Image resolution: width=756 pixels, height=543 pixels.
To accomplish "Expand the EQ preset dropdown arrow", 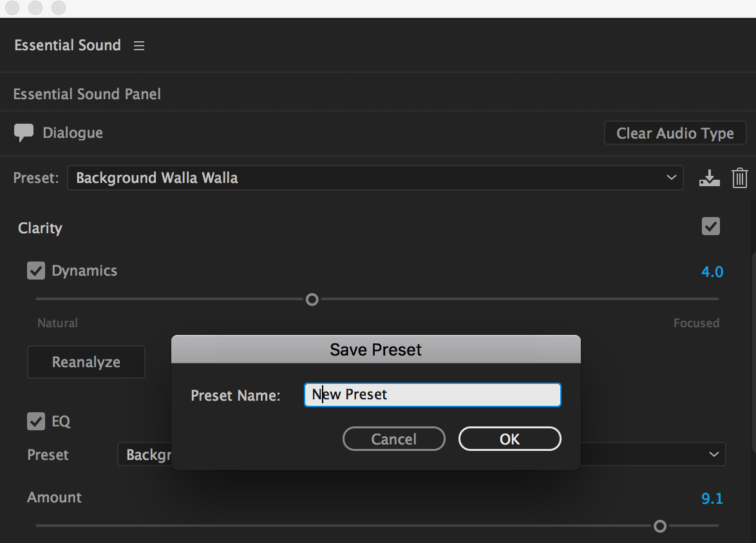I will 713,455.
